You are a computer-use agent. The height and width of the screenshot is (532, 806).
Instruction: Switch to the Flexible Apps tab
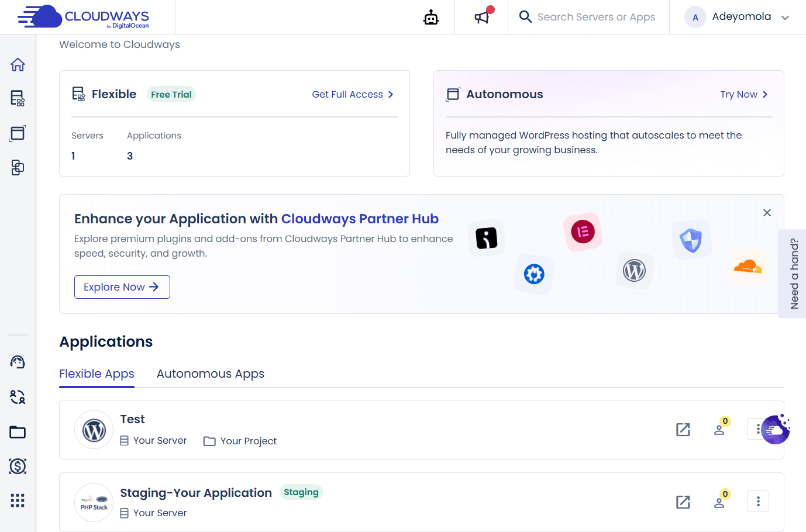[x=97, y=374]
